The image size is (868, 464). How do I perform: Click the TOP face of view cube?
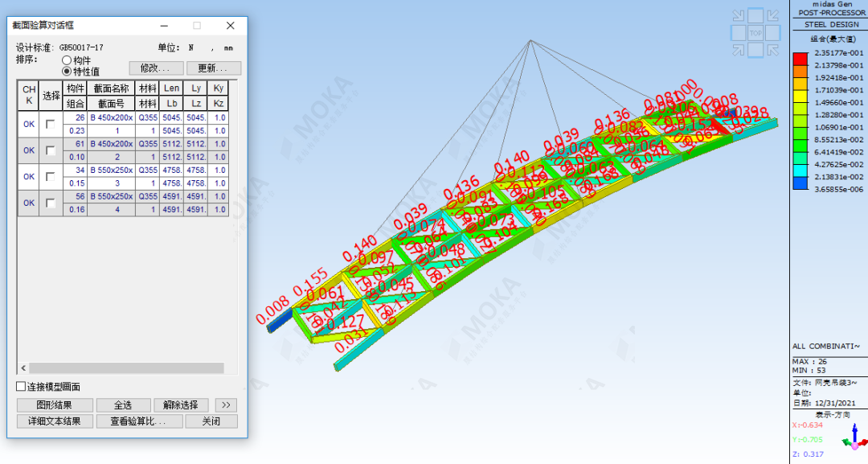click(x=755, y=34)
